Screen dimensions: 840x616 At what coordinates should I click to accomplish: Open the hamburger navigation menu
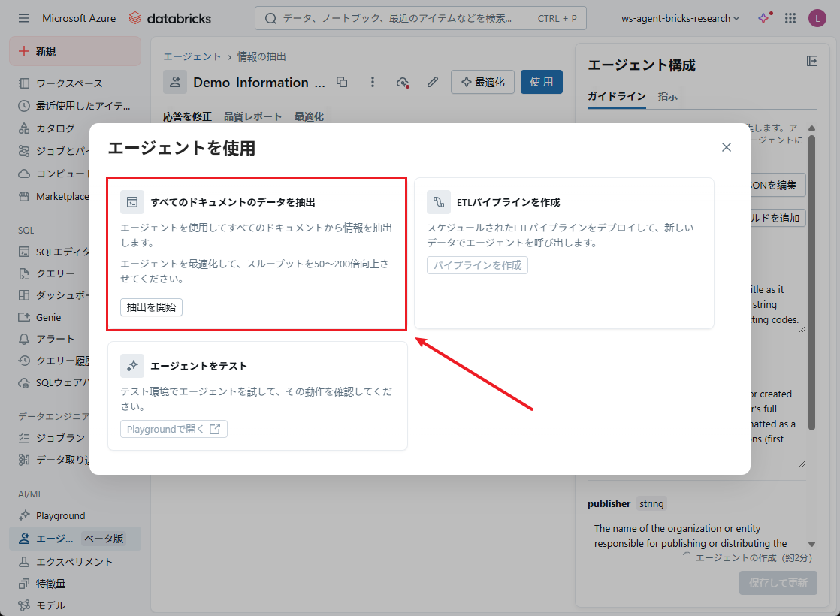tap(24, 18)
